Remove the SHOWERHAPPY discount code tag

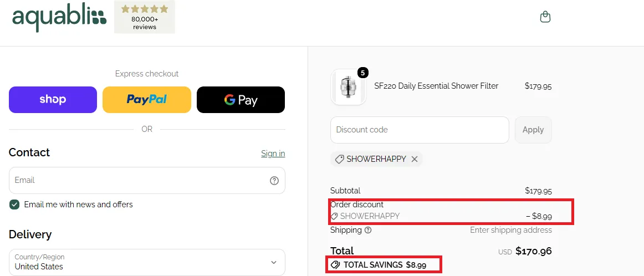pos(415,159)
